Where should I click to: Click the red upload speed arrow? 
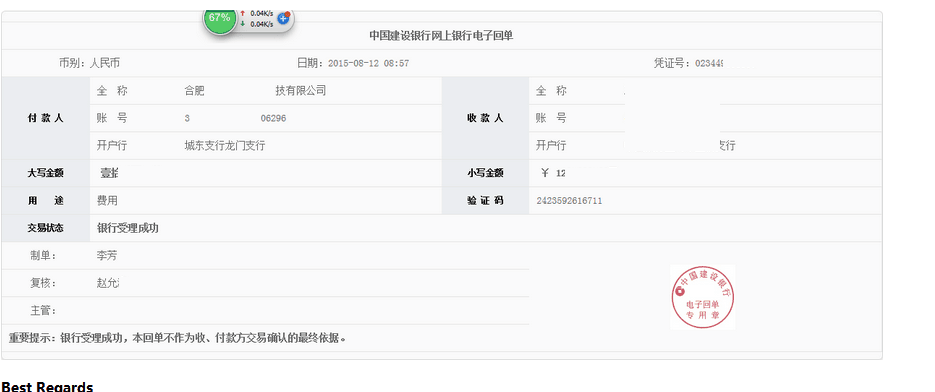243,12
